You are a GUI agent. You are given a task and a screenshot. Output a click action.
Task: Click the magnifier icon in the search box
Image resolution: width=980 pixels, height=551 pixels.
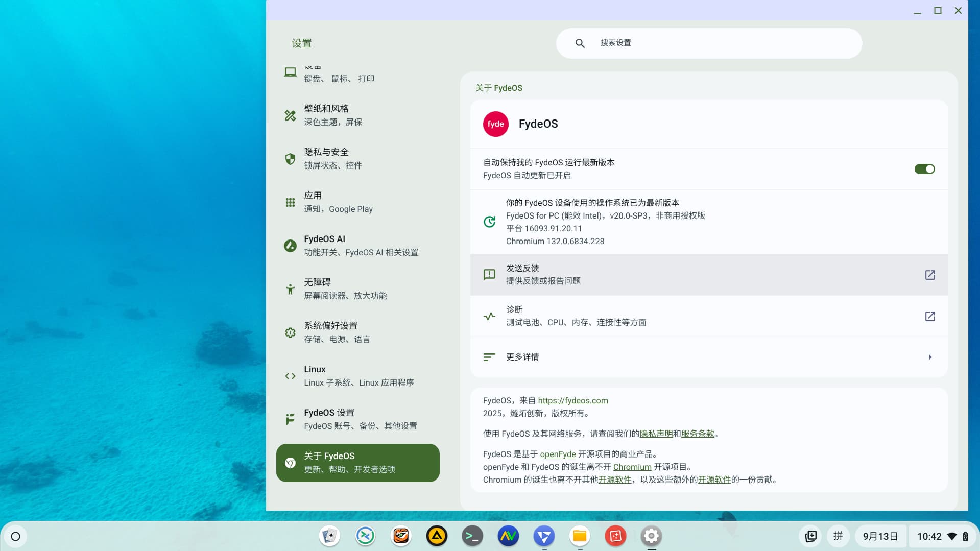(580, 43)
